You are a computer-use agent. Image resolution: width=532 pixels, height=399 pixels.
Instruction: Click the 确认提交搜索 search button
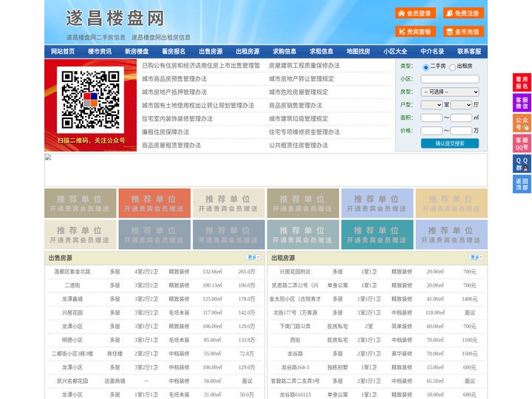(450, 143)
